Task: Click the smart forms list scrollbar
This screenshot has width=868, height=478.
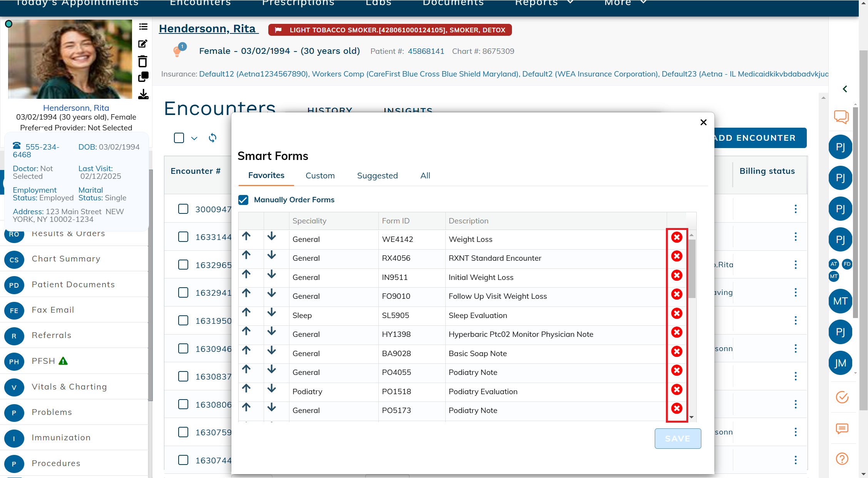Action: [x=692, y=269]
